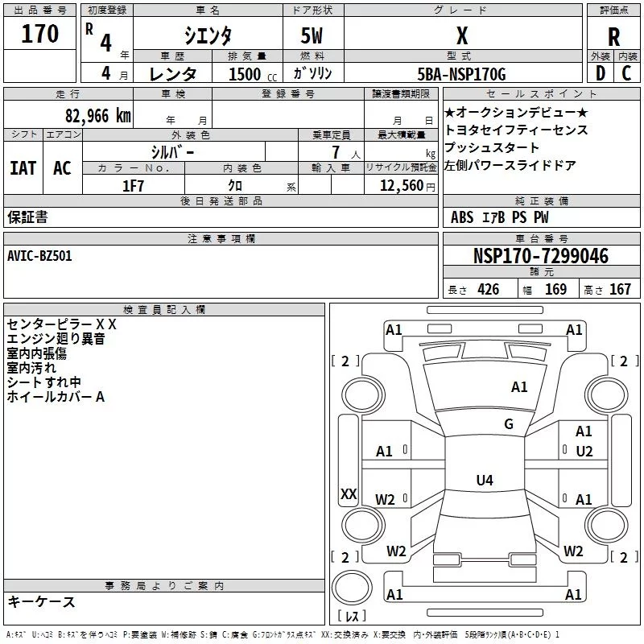Select exterior color シルバー

172,152
